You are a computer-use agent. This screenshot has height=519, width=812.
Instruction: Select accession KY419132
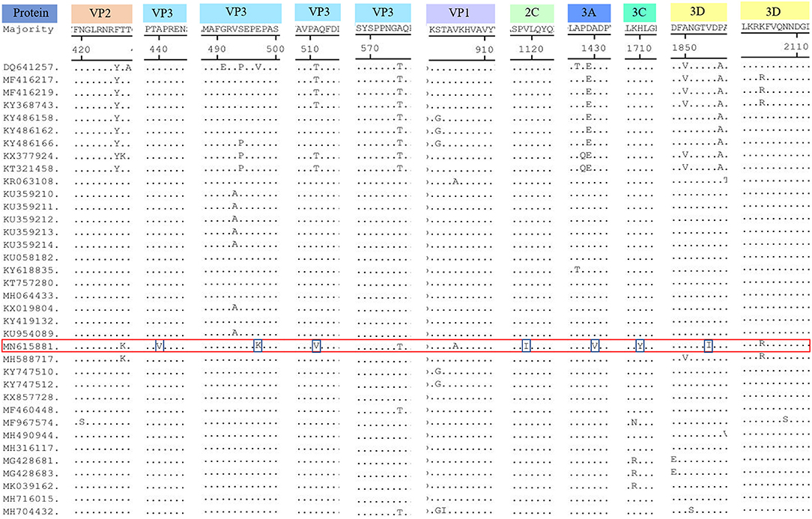(31, 321)
